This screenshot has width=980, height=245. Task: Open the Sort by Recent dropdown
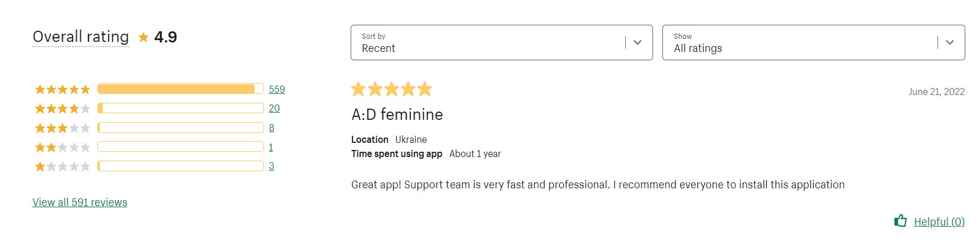[x=502, y=43]
